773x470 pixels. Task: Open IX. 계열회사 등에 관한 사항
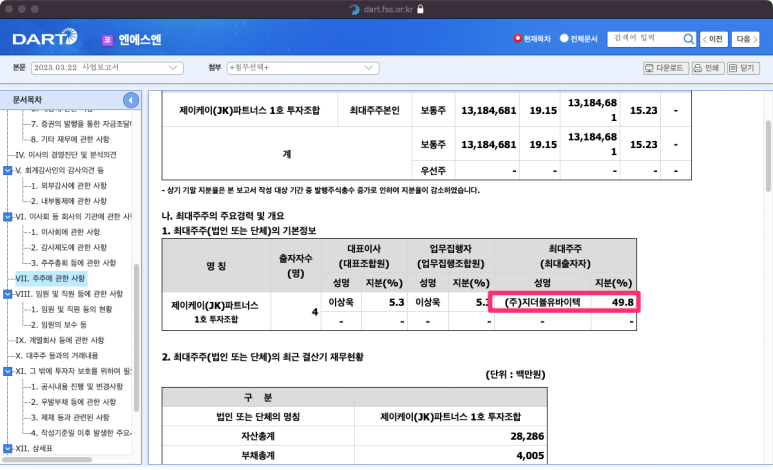pyautogui.click(x=60, y=340)
